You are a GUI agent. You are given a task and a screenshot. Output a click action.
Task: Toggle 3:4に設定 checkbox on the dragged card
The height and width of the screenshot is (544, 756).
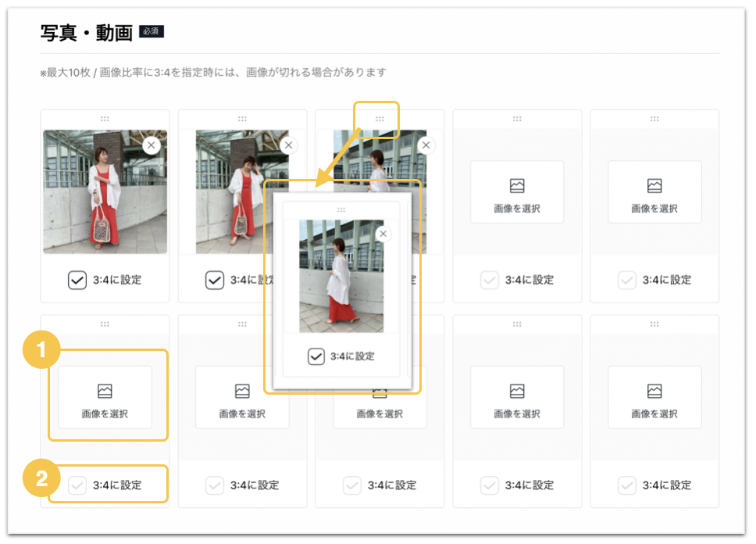[x=316, y=356]
